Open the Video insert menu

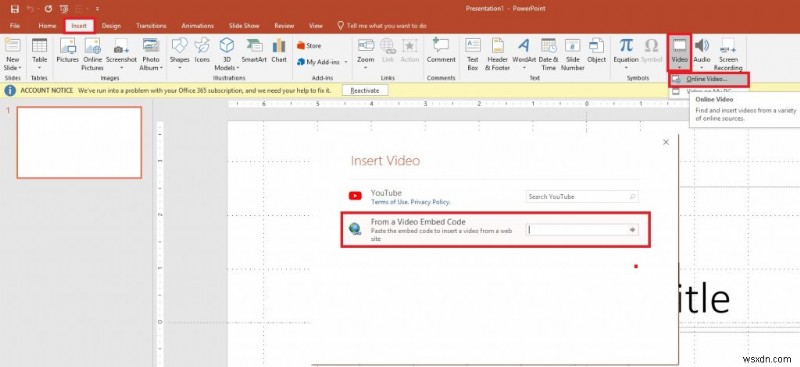680,54
